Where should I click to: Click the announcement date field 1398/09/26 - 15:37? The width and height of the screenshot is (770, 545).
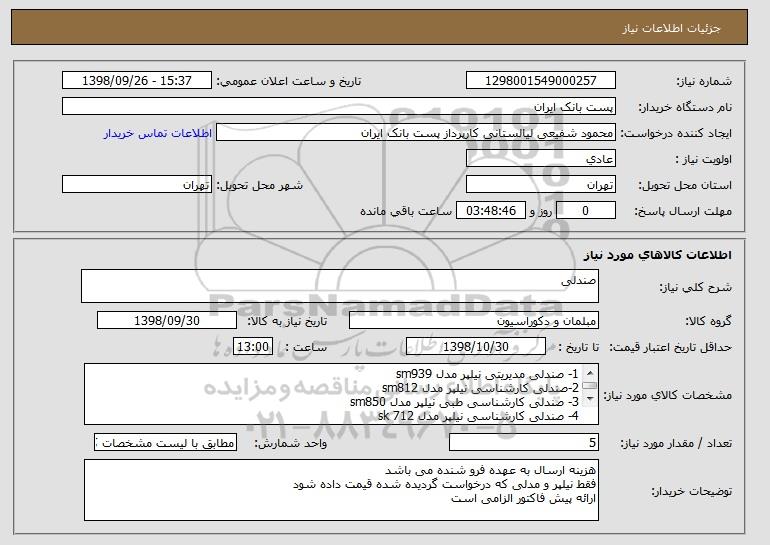[137, 81]
